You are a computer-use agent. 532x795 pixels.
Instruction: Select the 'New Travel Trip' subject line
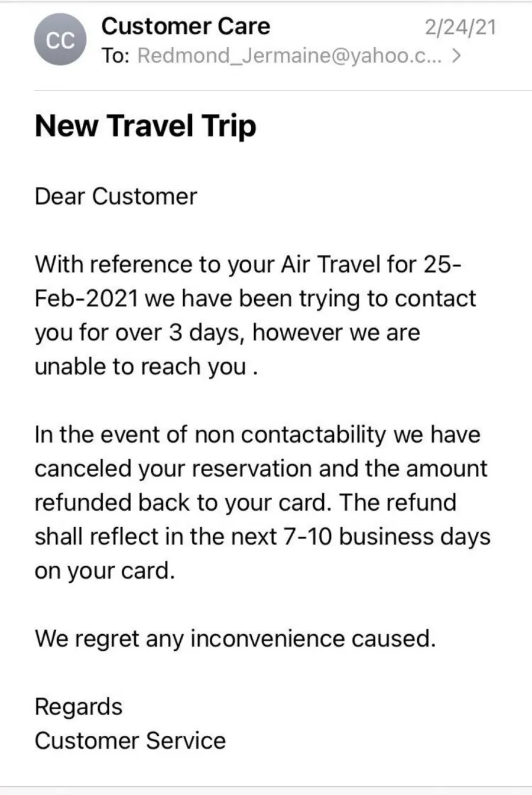(x=145, y=126)
